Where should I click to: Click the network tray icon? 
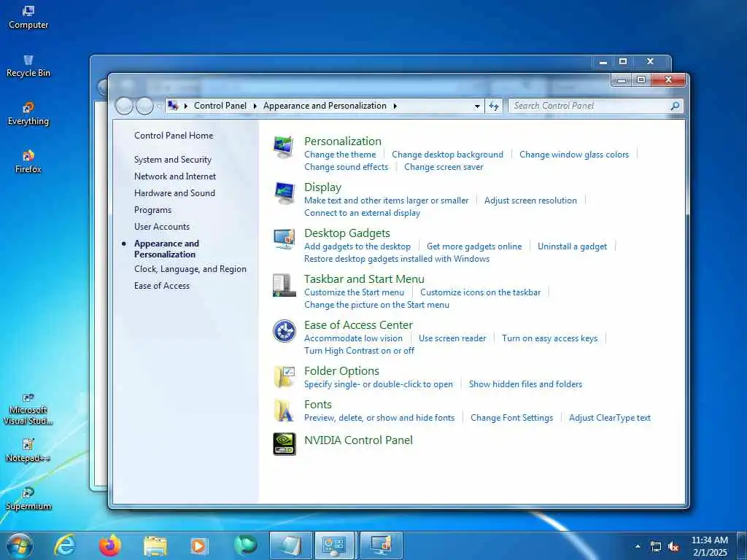pos(656,547)
